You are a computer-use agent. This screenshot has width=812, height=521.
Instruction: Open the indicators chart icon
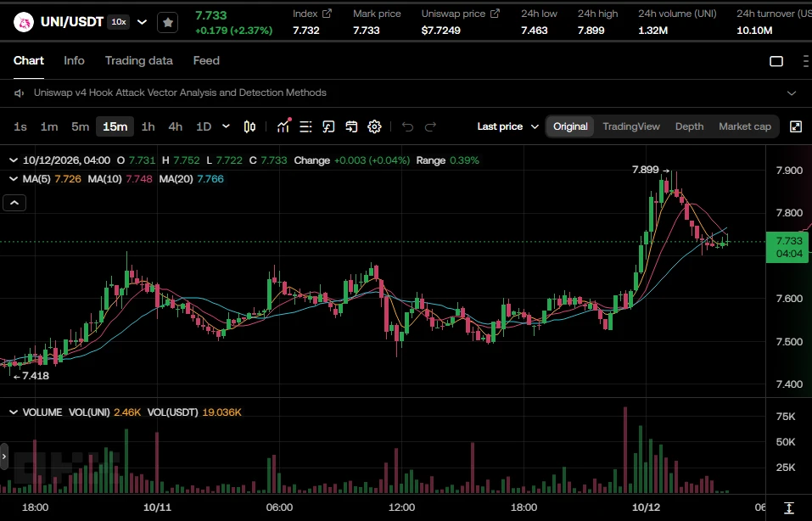click(283, 126)
